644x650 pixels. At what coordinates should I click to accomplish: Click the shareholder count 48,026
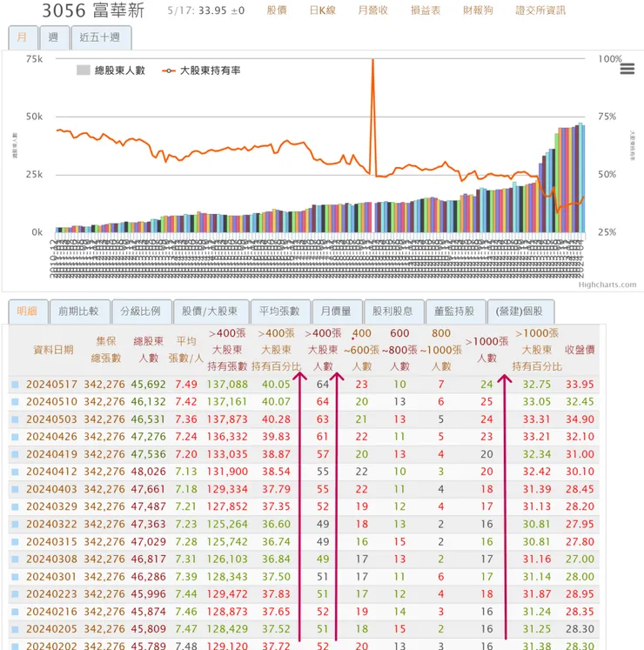pos(149,472)
